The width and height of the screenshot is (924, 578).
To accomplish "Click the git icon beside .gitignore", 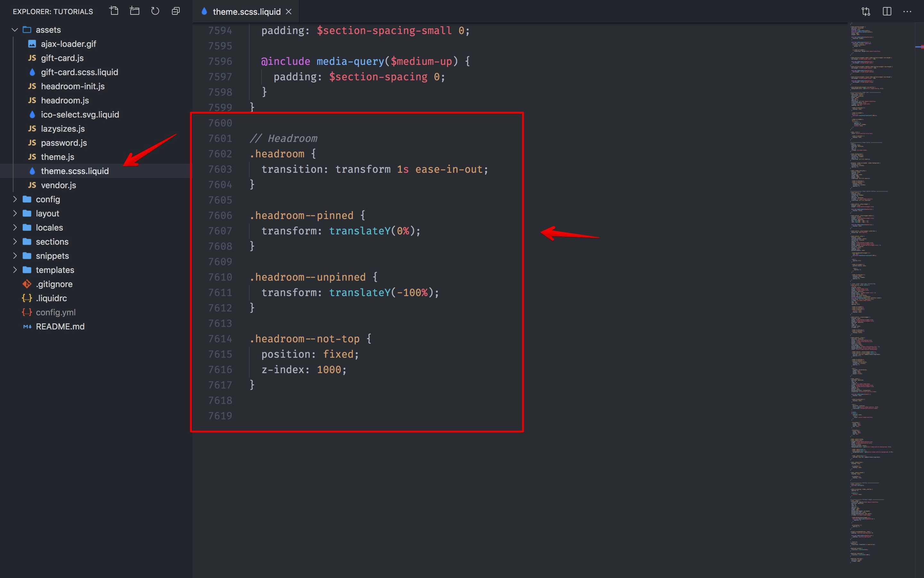I will (x=27, y=284).
